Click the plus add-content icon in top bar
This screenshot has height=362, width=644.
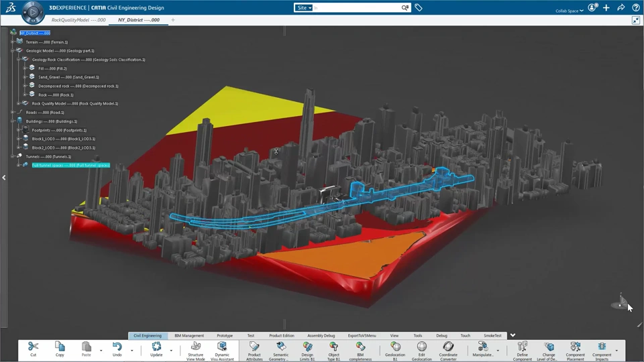coord(606,7)
